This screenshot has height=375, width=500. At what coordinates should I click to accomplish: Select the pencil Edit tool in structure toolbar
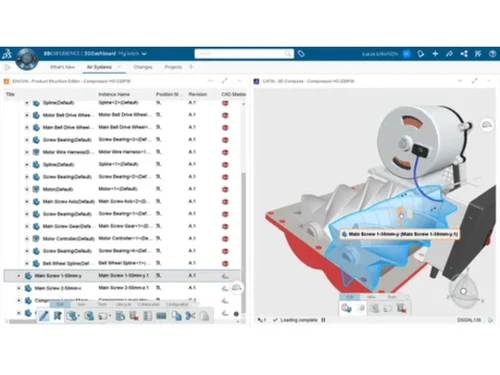[x=44, y=315]
